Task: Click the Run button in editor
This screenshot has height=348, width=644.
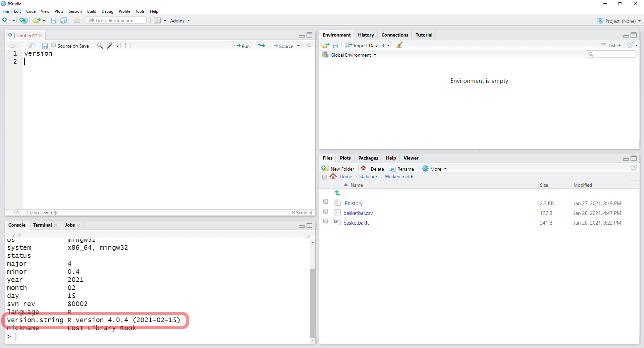Action: click(241, 46)
